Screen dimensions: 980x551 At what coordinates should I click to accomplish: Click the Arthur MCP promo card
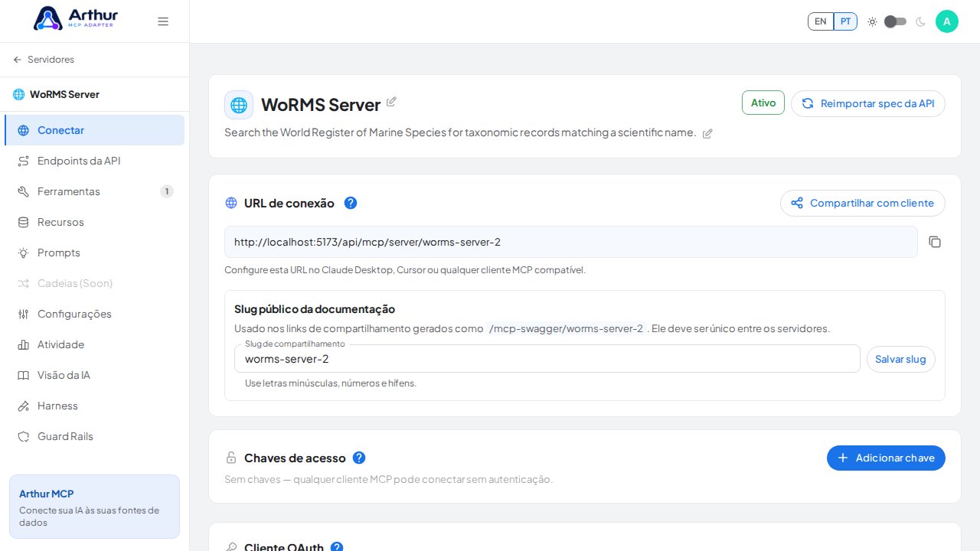point(94,507)
